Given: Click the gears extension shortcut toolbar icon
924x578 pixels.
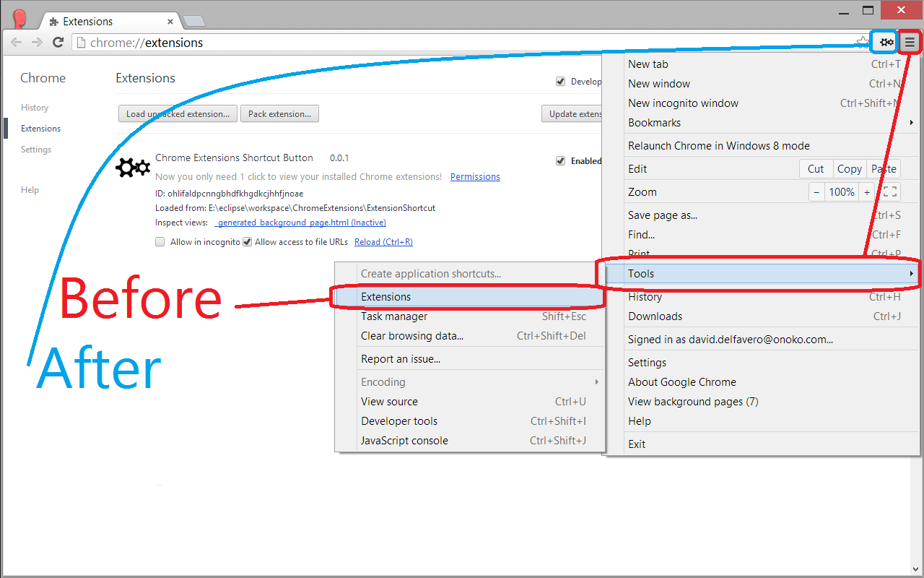Looking at the screenshot, I should coord(886,42).
